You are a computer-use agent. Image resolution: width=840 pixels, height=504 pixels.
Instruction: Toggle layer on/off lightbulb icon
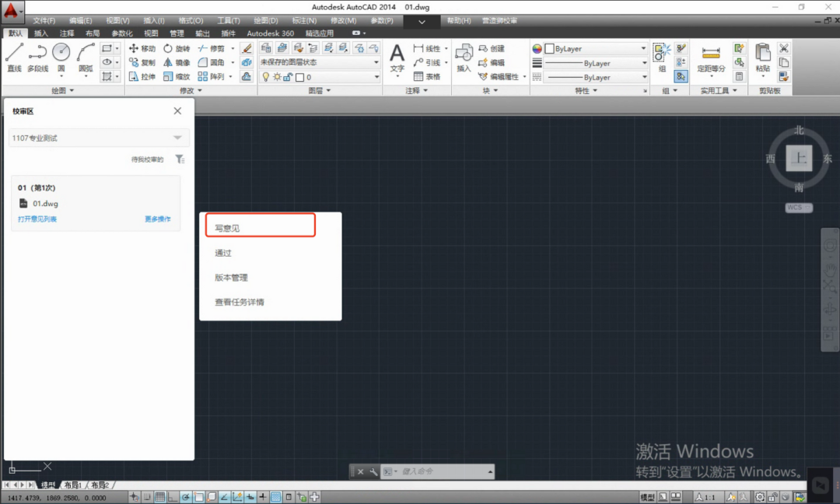[x=266, y=77]
